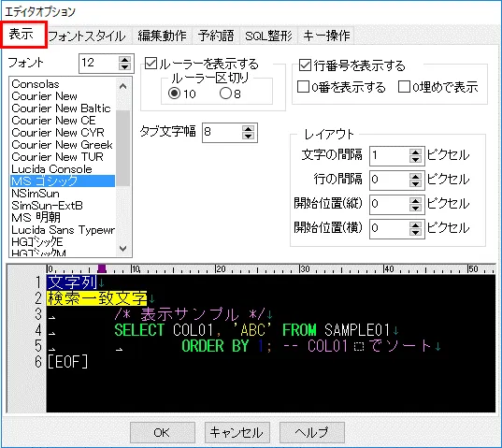
Task: Open the 編集動作 tab
Action: [x=162, y=36]
